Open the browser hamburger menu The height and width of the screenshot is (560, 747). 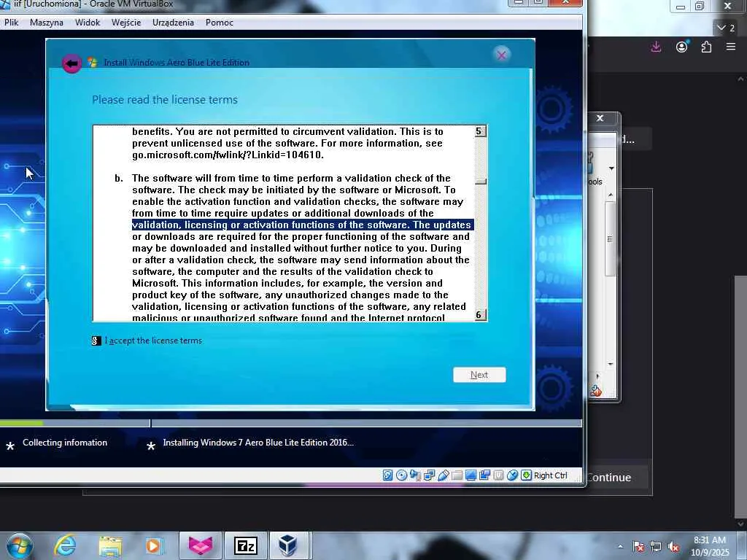(x=731, y=47)
